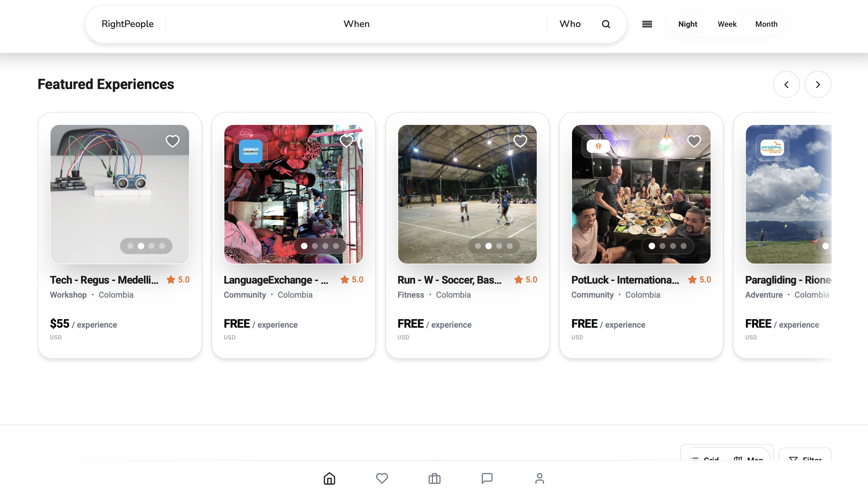868x499 pixels.
Task: Go to the RightPeople homepage
Action: [127, 24]
